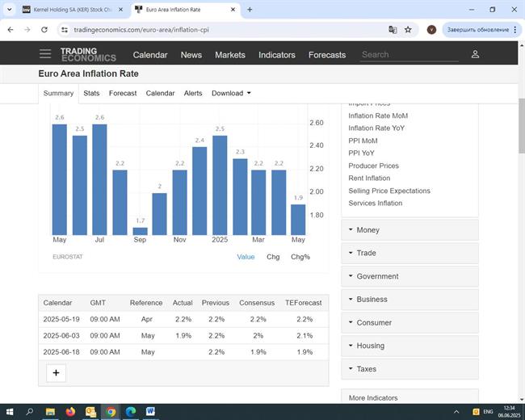Reload the page
Viewport: 525px width, 420px height.
coord(44,30)
